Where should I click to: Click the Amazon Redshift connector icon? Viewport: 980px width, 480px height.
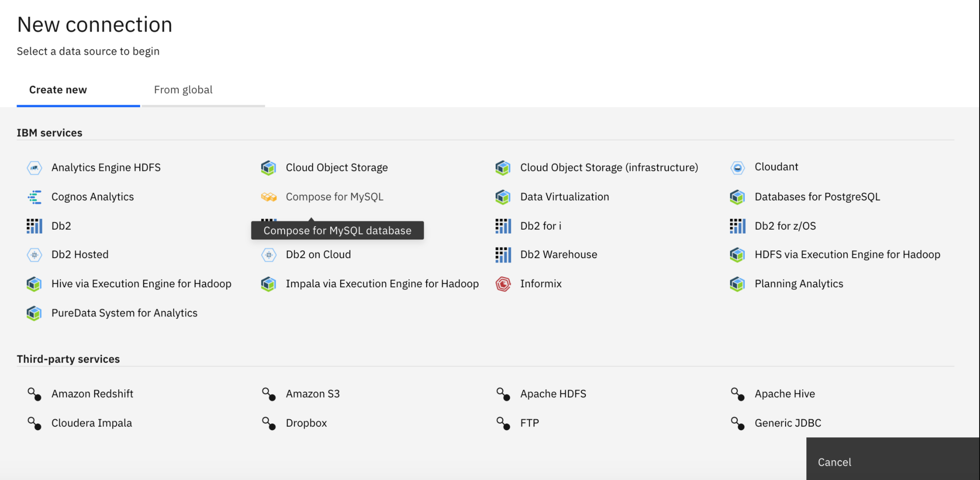tap(34, 394)
